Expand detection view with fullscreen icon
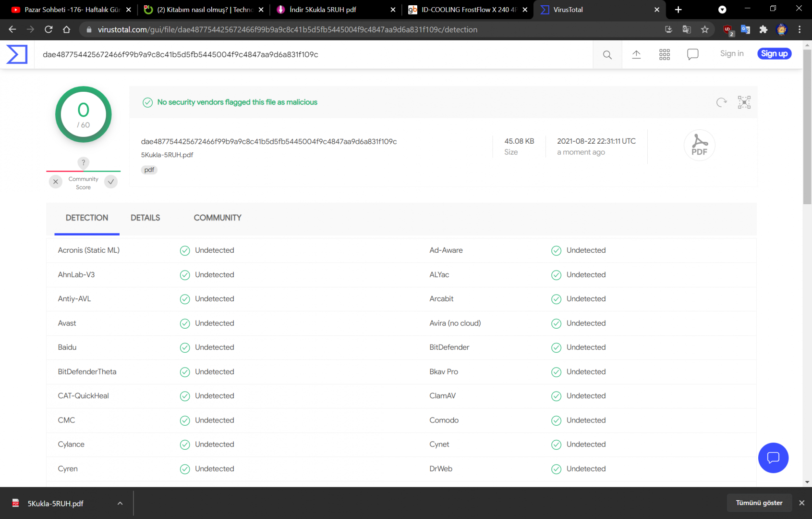The width and height of the screenshot is (812, 519). click(x=744, y=102)
